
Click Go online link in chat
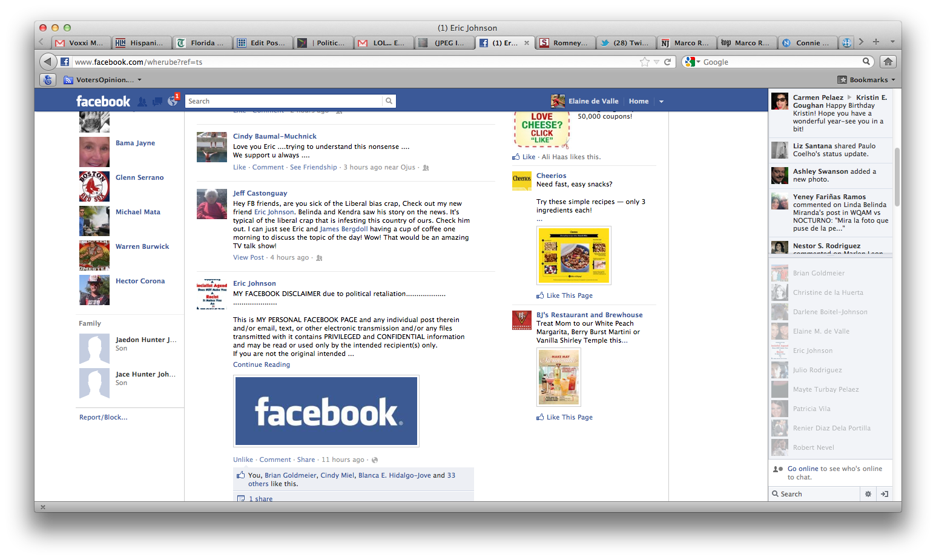click(x=803, y=469)
